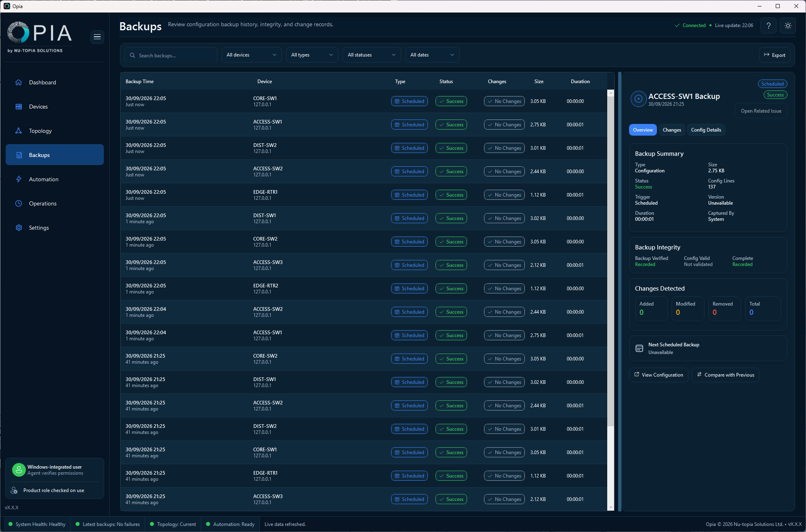Expand the All statuses dropdown
Viewport: 806px width, 532px height.
(372, 55)
